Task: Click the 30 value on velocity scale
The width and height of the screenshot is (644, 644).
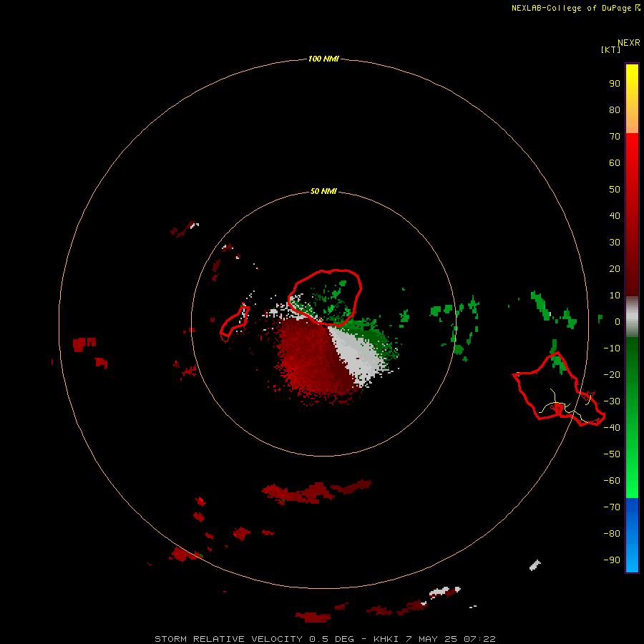Action: point(615,243)
